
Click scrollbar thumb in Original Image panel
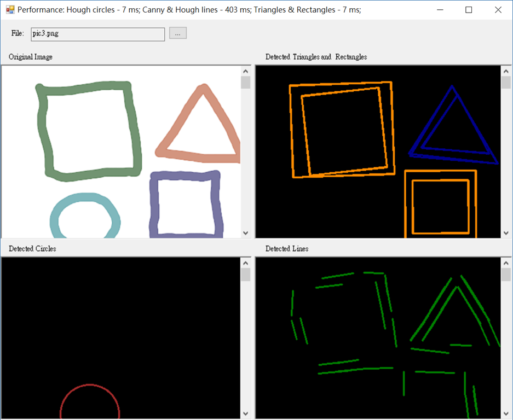tap(245, 83)
